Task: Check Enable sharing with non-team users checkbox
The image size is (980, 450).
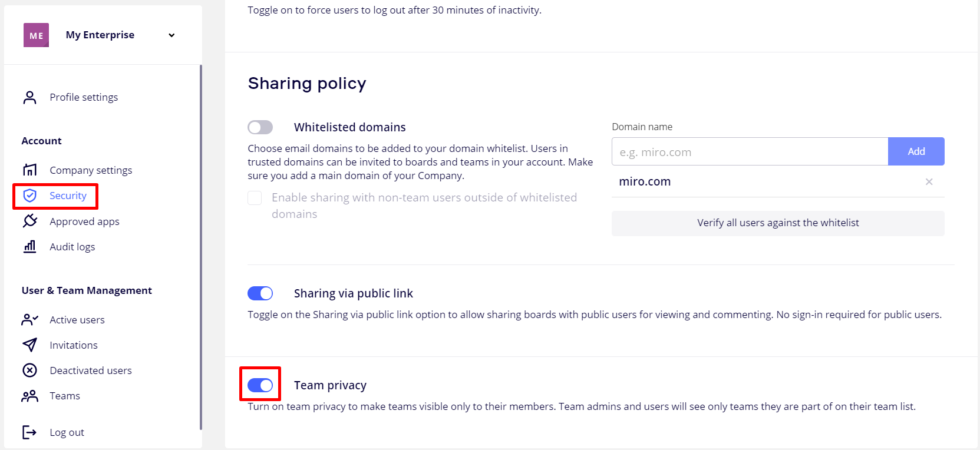Action: 255,198
